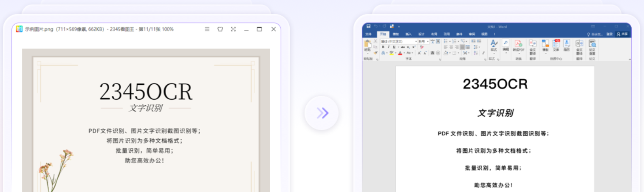Viewport: 644px width, 192px height.
Task: Set paragraph alignment to Center
Action: pos(451,47)
